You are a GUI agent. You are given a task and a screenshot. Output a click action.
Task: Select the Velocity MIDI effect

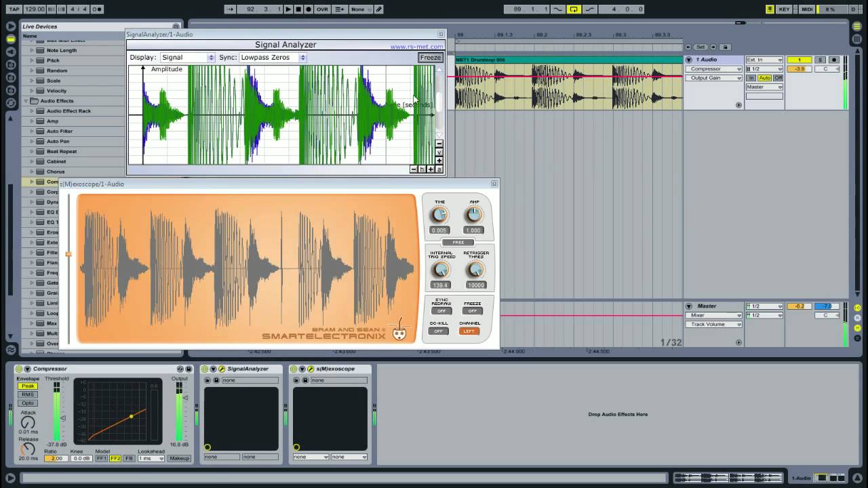(x=56, y=91)
